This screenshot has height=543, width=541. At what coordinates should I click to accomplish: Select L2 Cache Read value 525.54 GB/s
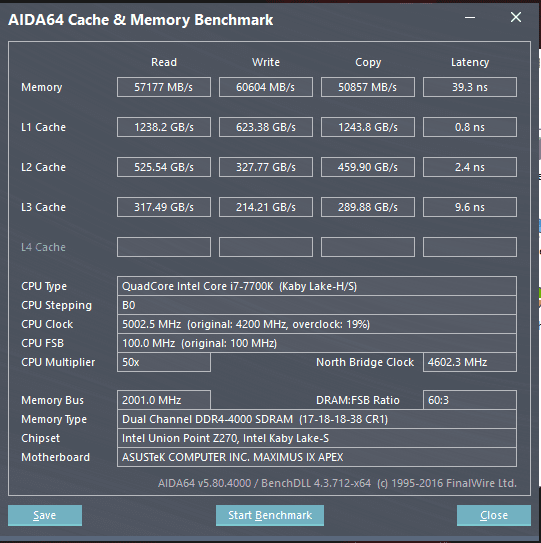pyautogui.click(x=164, y=167)
